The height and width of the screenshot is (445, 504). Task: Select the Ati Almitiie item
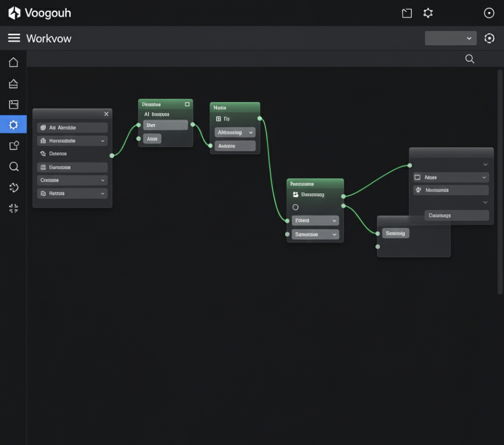pyautogui.click(x=73, y=128)
